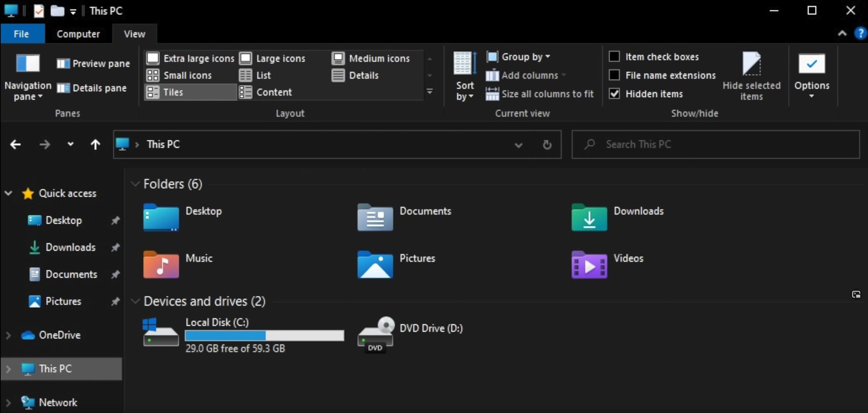Open the DVD Drive (D:)
Image resolution: width=868 pixels, height=413 pixels.
point(375,334)
